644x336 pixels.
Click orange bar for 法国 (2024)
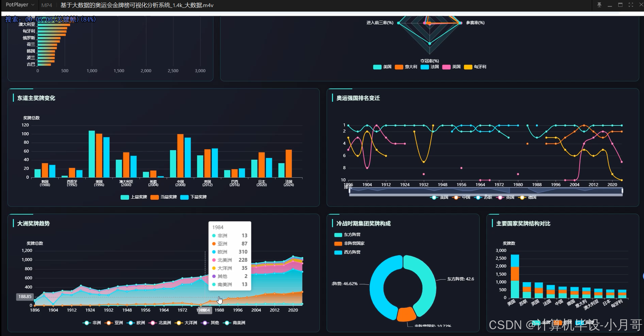(289, 163)
